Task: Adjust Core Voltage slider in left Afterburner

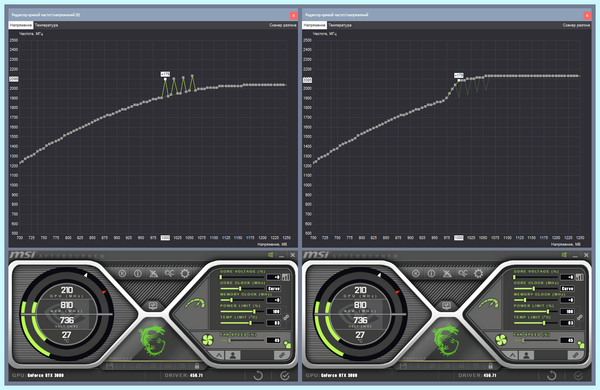Action: tap(242, 277)
